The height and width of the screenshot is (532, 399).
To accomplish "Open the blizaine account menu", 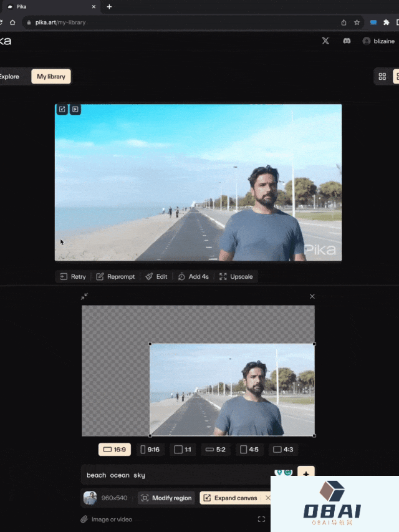I will (x=378, y=41).
